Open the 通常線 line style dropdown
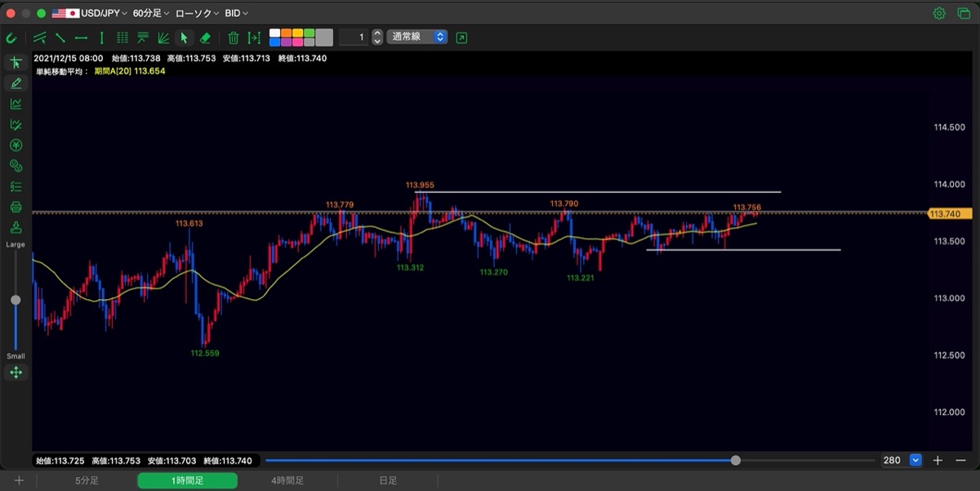The height and width of the screenshot is (491, 980). [417, 37]
